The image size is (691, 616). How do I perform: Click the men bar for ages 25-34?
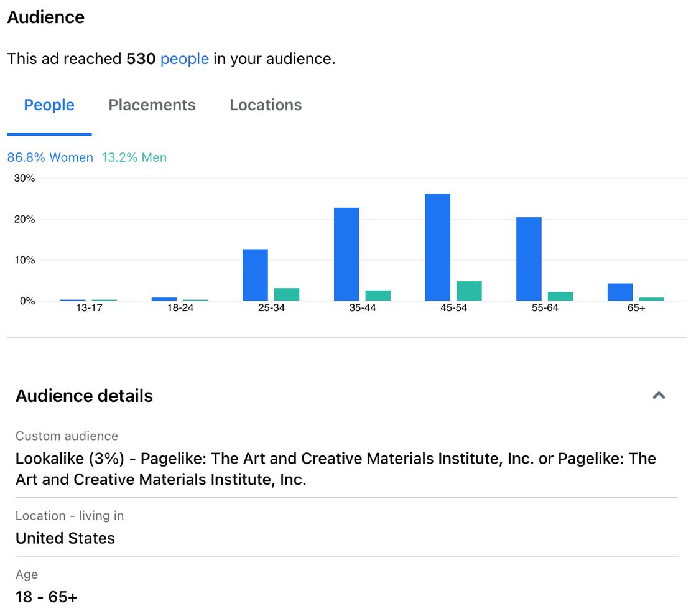click(x=287, y=294)
